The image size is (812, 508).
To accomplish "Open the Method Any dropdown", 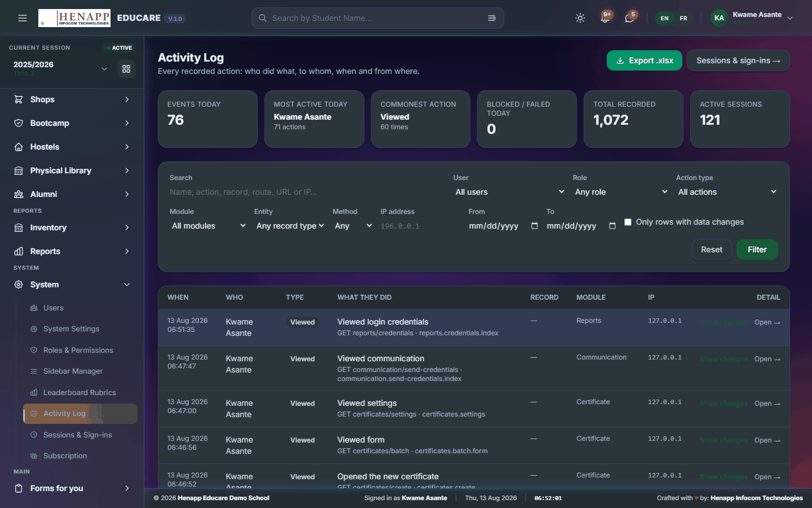I will [353, 226].
